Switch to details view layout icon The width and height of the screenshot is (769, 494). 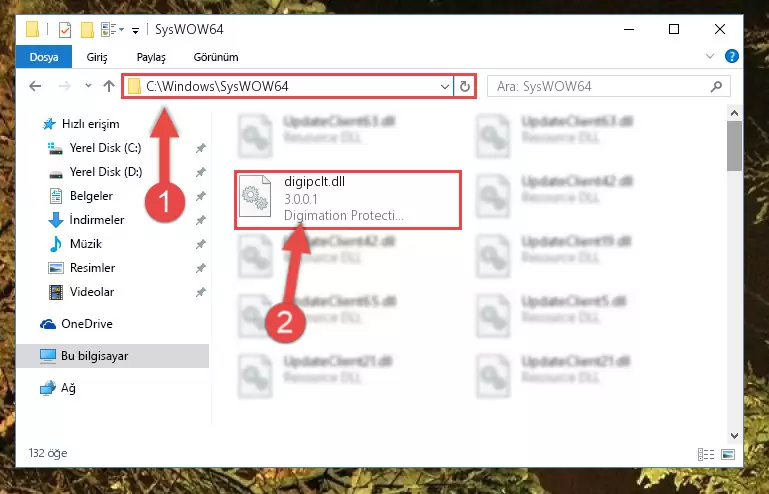pyautogui.click(x=706, y=455)
